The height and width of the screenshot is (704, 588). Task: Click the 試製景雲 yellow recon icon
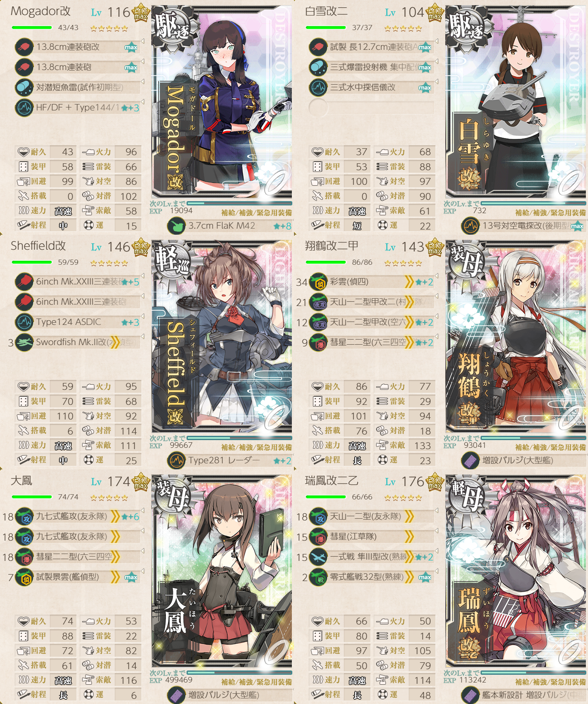click(x=24, y=577)
